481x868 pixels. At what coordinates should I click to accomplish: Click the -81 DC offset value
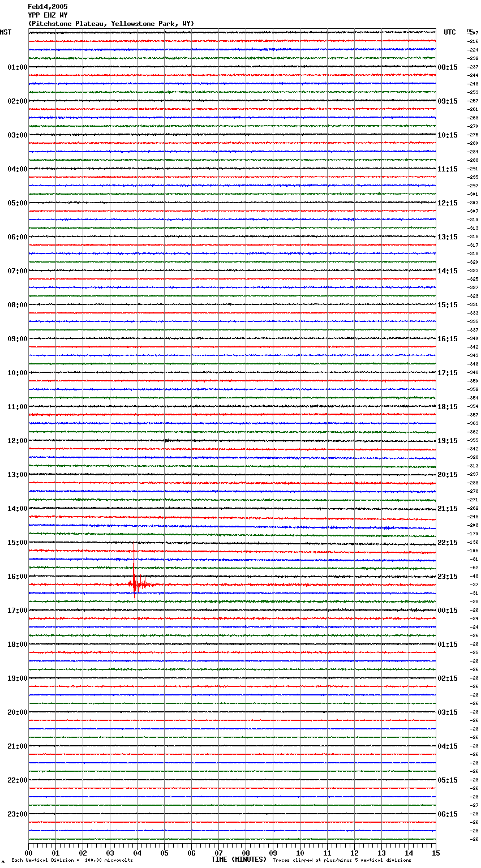pyautogui.click(x=474, y=559)
